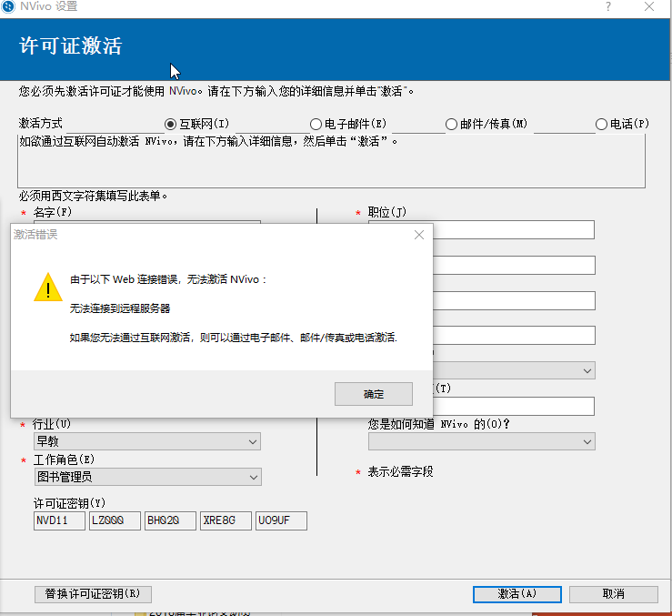Click license key field XRE8G
The image size is (672, 616).
click(226, 520)
